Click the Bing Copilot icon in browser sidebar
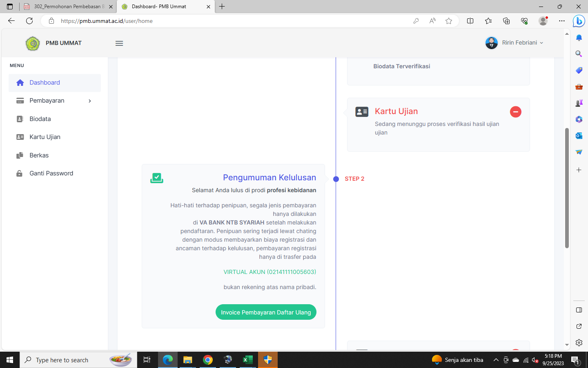 coord(579,21)
